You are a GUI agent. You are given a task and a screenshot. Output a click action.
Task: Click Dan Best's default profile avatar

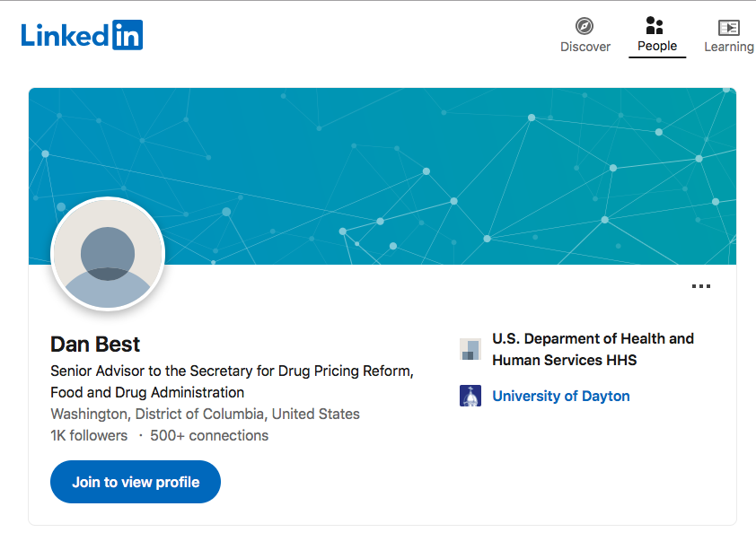[x=108, y=254]
